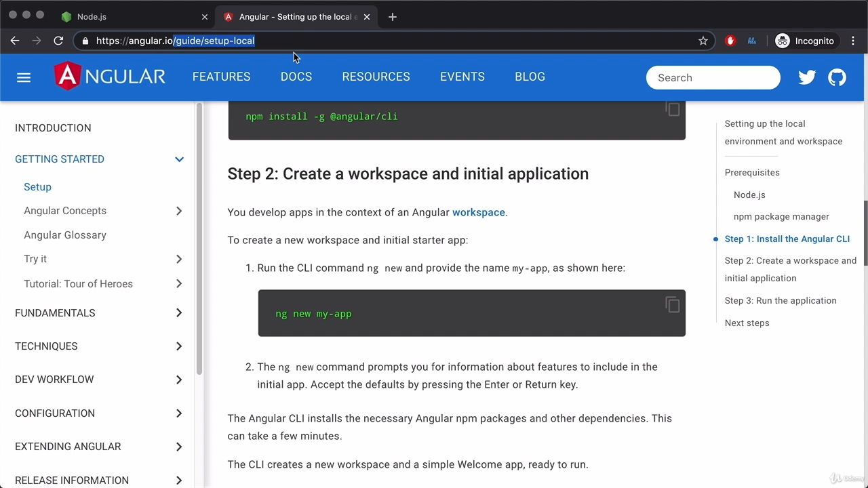Open INTRODUCTION in sidebar

coord(53,127)
